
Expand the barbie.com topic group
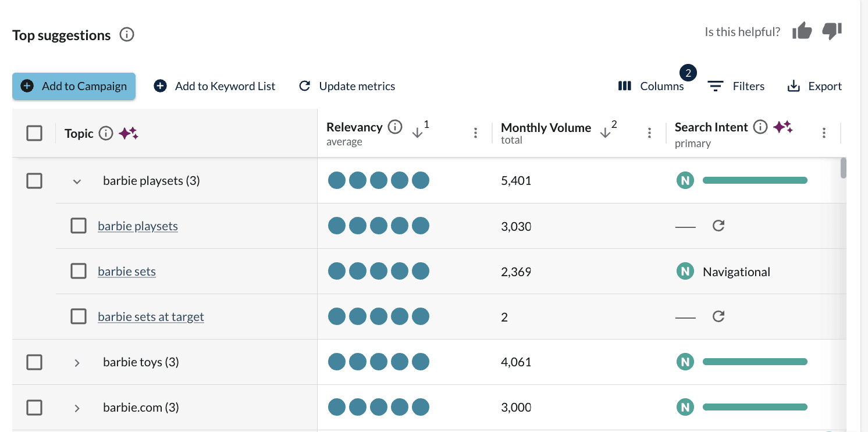pos(77,408)
